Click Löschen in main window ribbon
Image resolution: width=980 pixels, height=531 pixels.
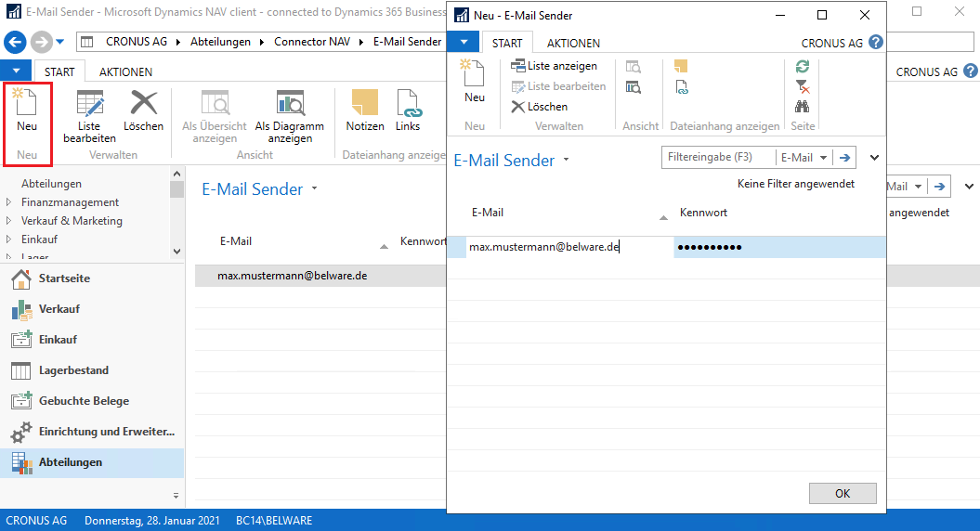coord(143,110)
